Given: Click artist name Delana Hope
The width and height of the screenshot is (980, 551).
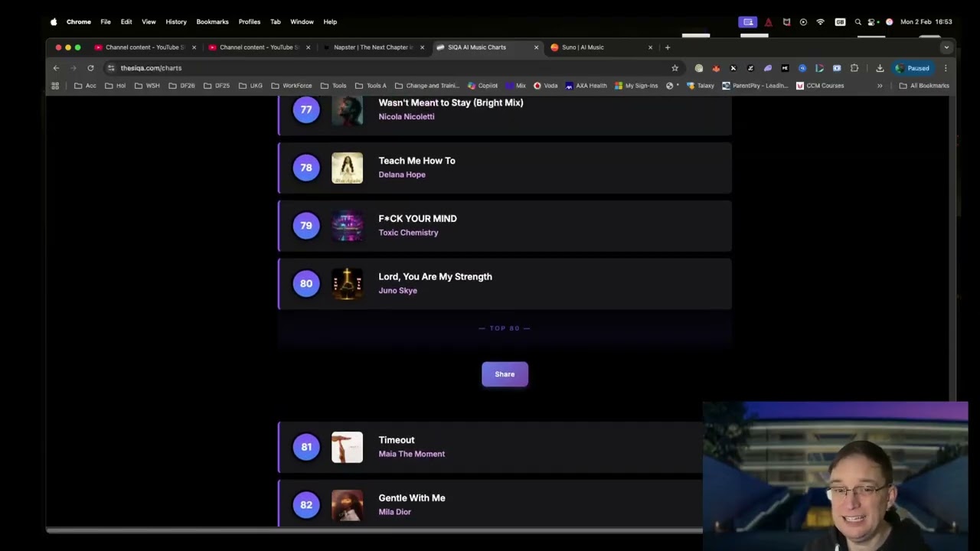Looking at the screenshot, I should tap(401, 174).
